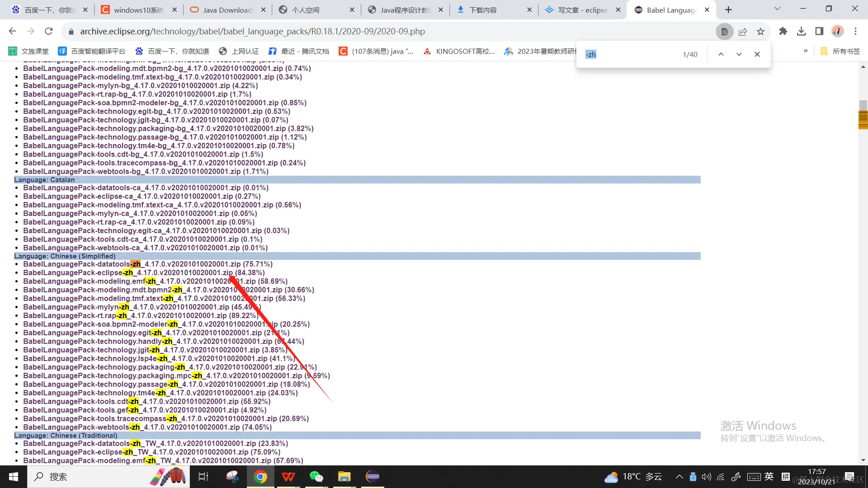Click the share page icon in the address bar
Image resolution: width=868 pixels, height=488 pixels.
pyautogui.click(x=743, y=32)
